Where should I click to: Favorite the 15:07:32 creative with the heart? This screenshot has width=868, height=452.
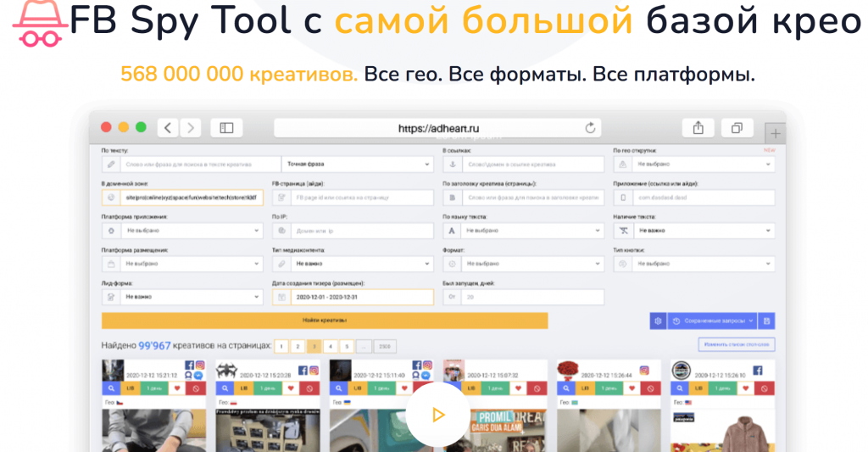519,388
